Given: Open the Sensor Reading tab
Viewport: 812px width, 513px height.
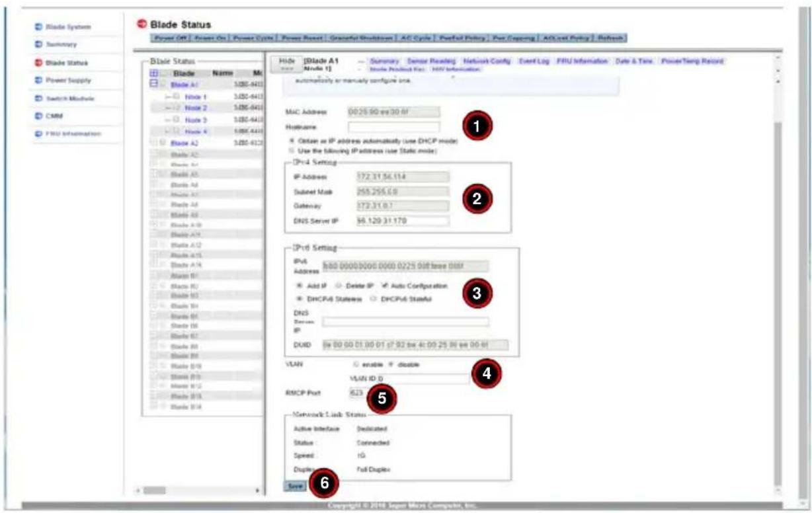Looking at the screenshot, I should click(x=430, y=61).
